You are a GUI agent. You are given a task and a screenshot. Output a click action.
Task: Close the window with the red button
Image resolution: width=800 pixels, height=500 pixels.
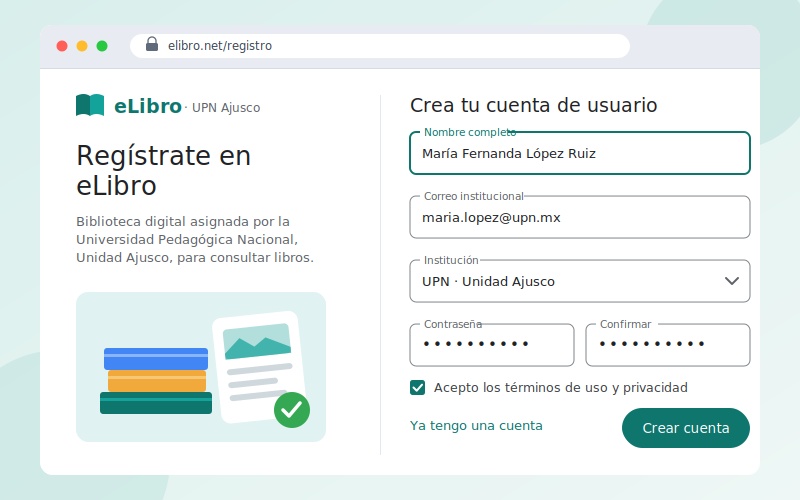point(62,46)
